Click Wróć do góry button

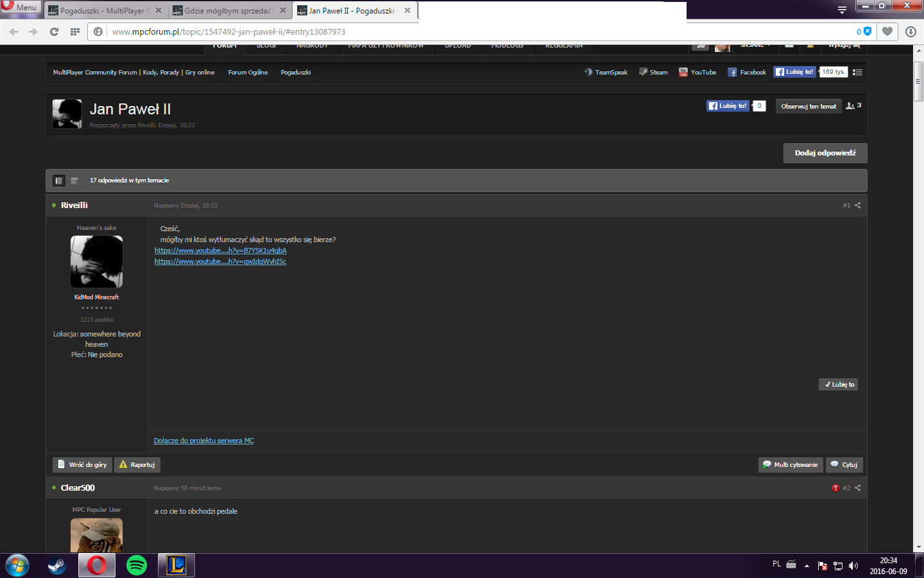pos(82,465)
